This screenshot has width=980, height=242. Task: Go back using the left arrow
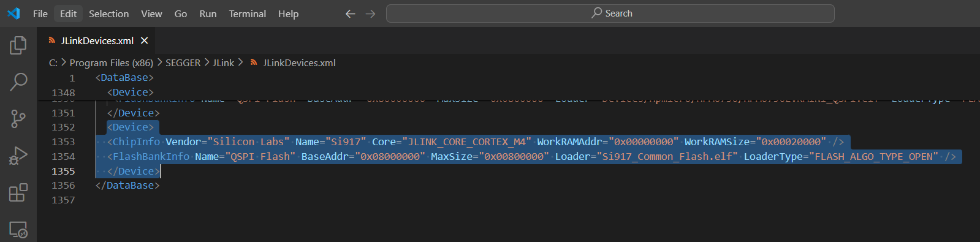[351, 13]
